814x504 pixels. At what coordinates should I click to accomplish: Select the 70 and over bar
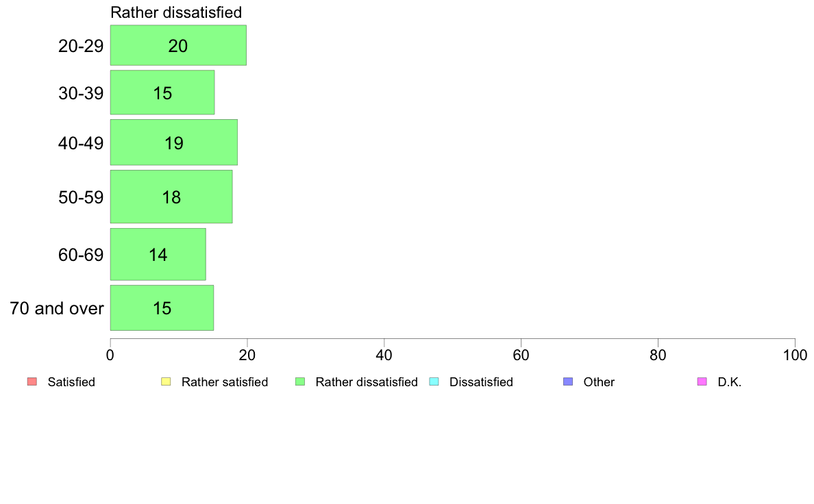(162, 307)
